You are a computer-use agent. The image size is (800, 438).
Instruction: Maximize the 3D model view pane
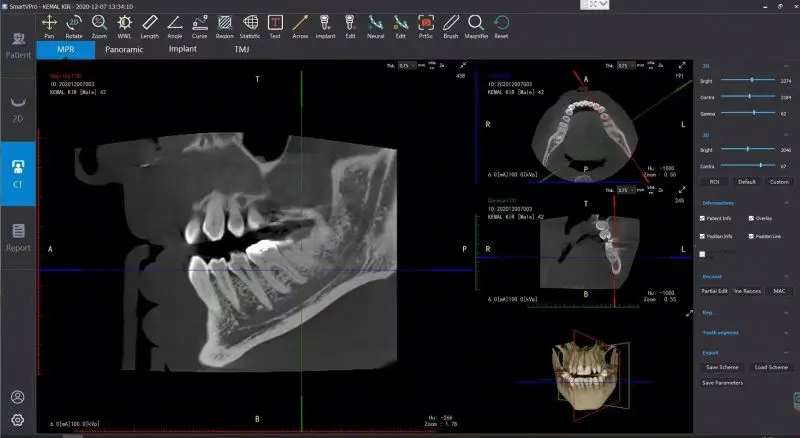pos(689,313)
